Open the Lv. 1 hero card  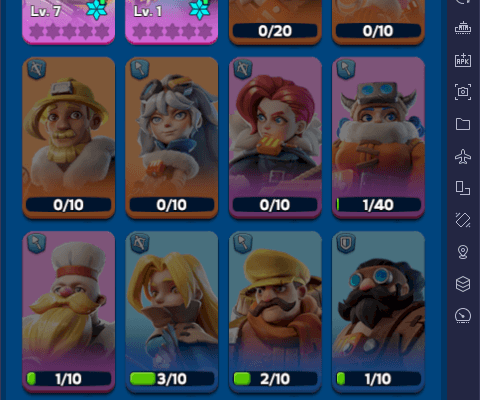[x=172, y=21]
